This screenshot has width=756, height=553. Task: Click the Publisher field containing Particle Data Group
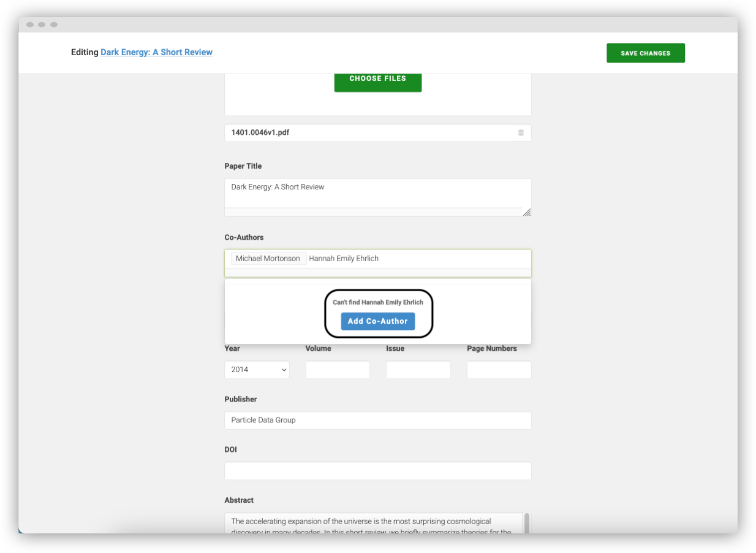click(377, 420)
